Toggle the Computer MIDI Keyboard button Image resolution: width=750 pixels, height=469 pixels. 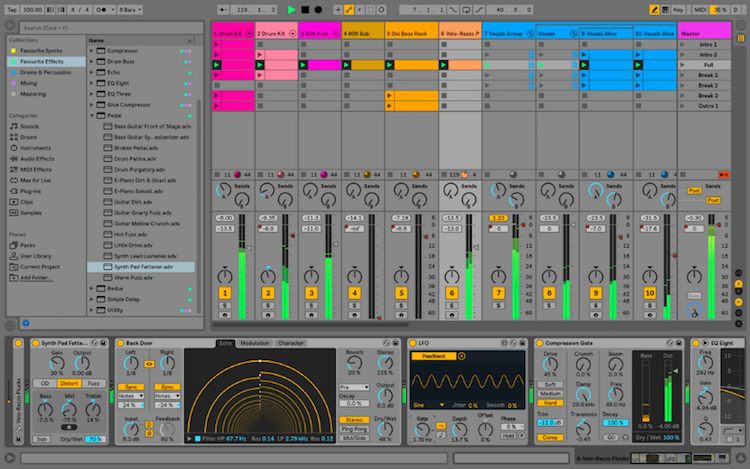coord(665,10)
